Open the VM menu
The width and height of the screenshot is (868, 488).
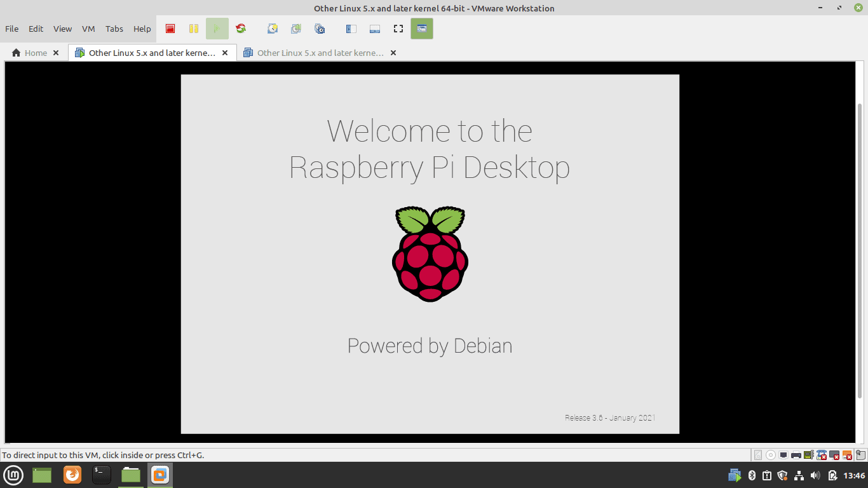click(88, 29)
